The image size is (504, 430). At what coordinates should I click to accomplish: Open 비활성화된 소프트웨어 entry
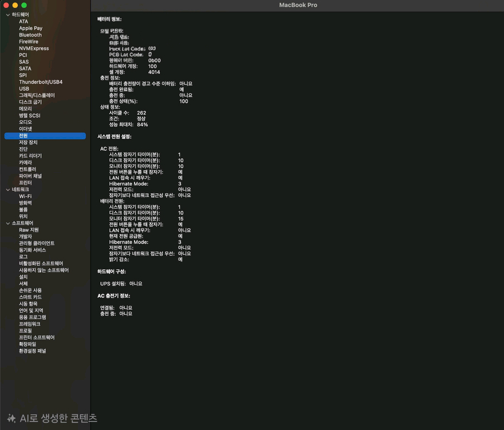coord(41,264)
